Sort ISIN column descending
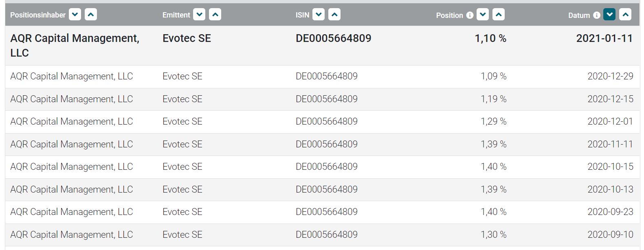Image resolution: width=644 pixels, height=250 pixels. [x=319, y=15]
